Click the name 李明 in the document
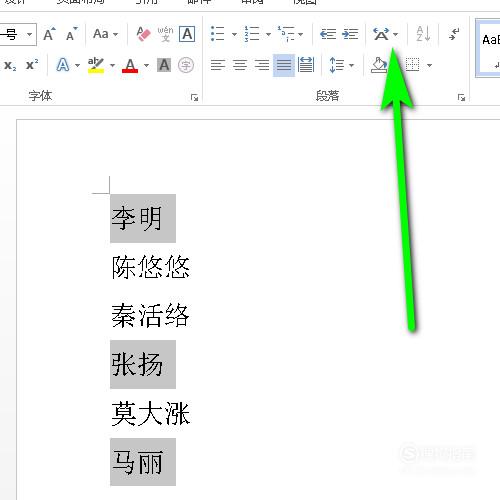 tap(137, 219)
